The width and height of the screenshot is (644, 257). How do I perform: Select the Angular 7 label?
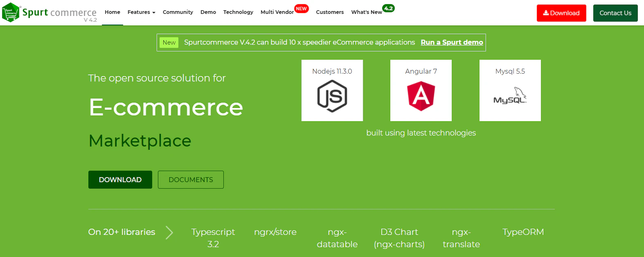[x=421, y=71]
